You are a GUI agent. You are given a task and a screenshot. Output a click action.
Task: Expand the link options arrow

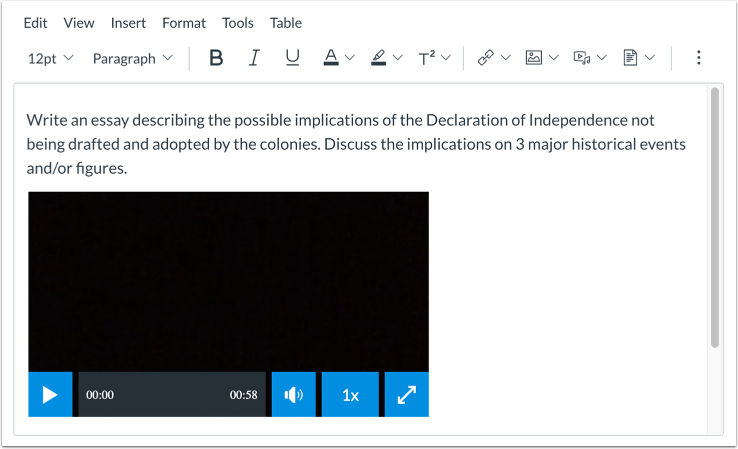click(505, 58)
